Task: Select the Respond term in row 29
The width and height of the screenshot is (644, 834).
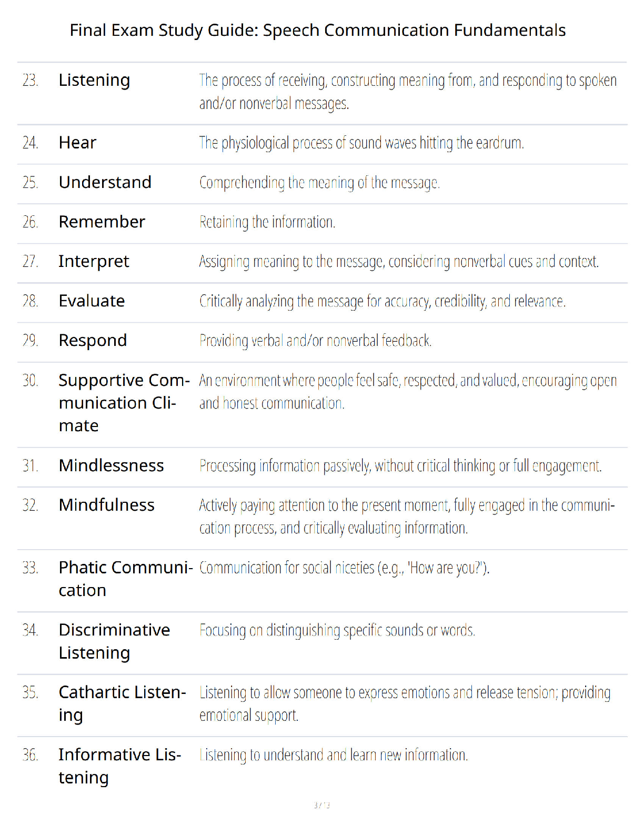Action: 93,341
